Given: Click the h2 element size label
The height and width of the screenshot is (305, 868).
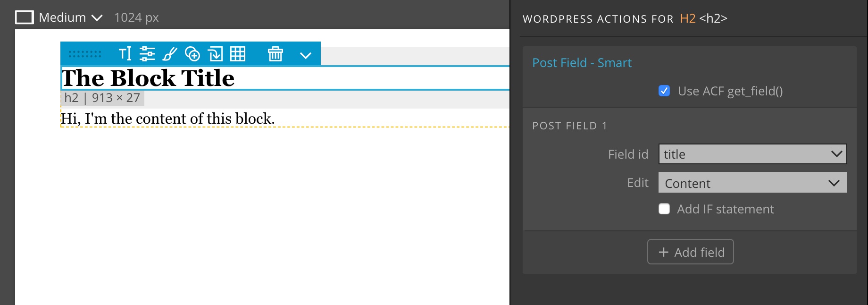Looking at the screenshot, I should (x=102, y=98).
